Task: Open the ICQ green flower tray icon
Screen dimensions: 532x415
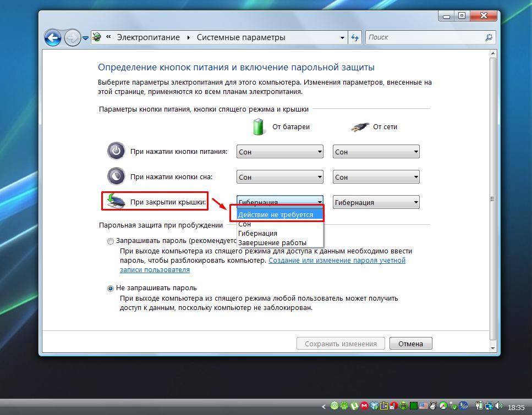Action: click(x=344, y=405)
